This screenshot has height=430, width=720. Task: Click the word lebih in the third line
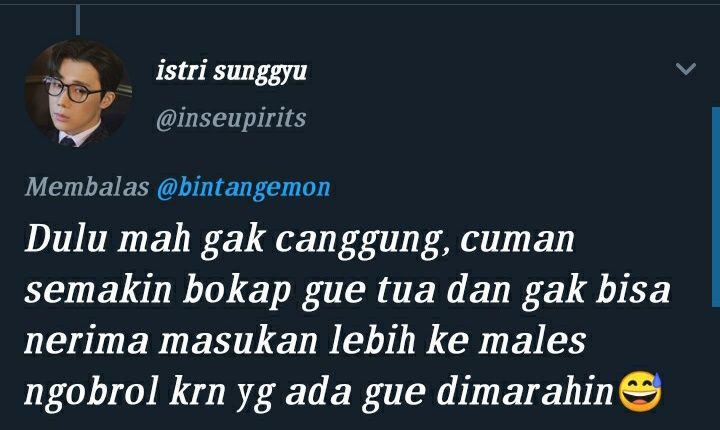coord(372,341)
